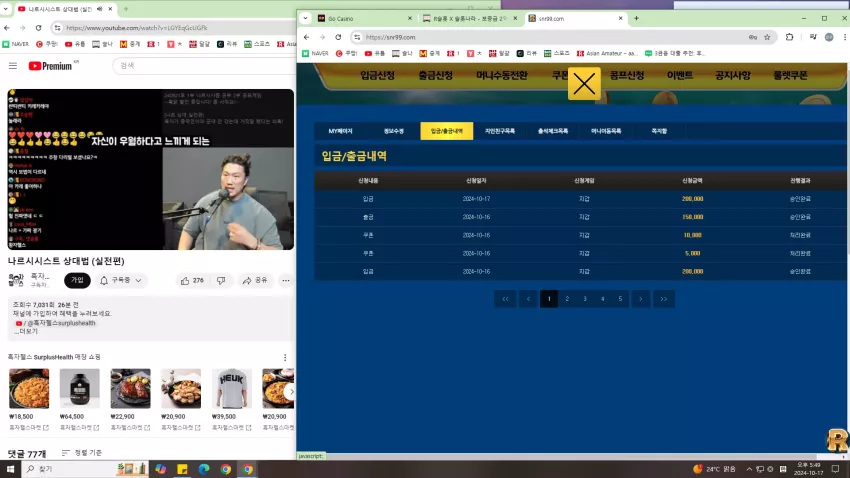Screen dimensions: 850x478
Task: Open the 정렬 기준 sort comments menu
Action: [x=82, y=453]
